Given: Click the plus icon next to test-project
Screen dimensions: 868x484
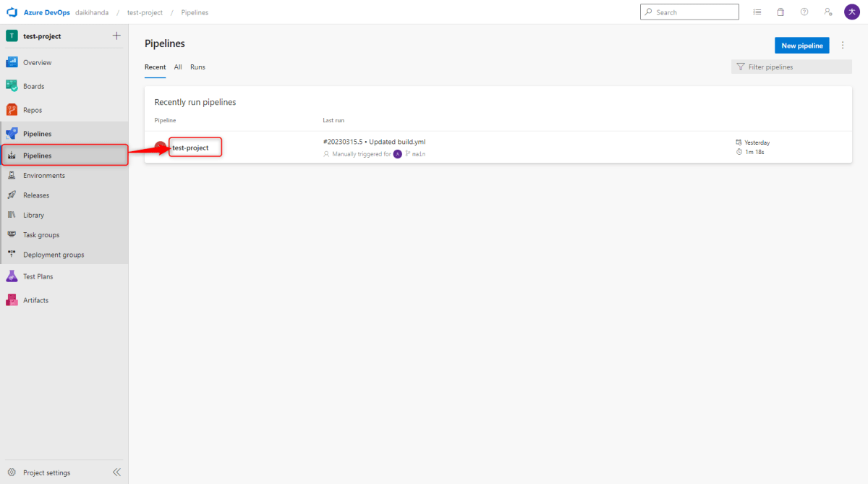Looking at the screenshot, I should pos(117,36).
